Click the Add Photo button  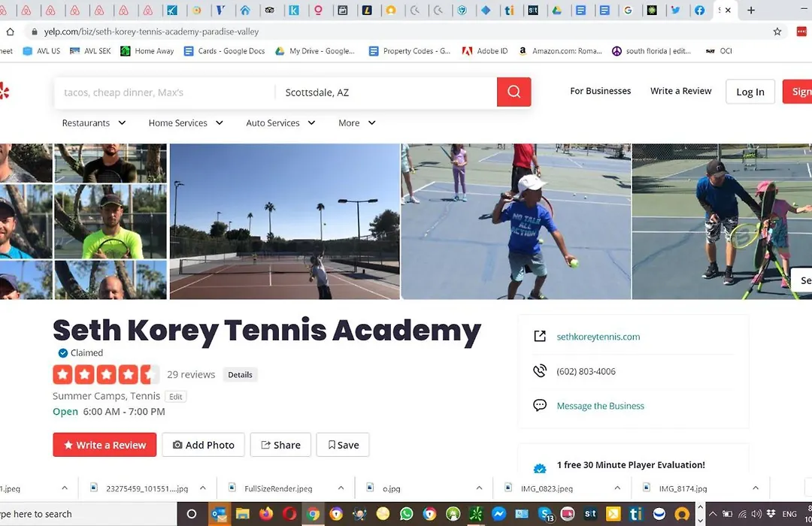204,445
